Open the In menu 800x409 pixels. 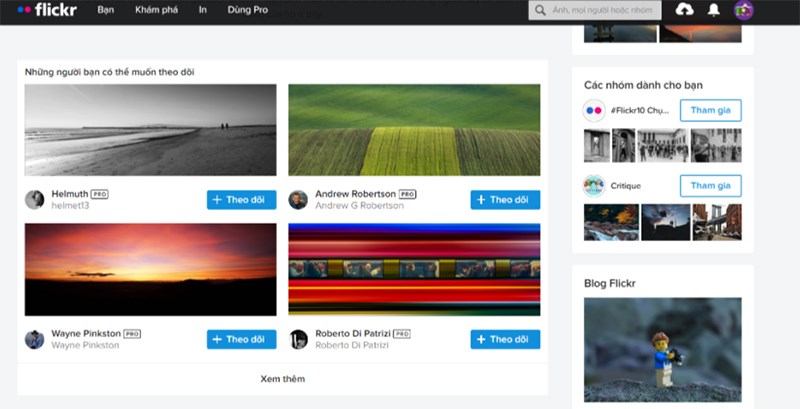pyautogui.click(x=203, y=10)
